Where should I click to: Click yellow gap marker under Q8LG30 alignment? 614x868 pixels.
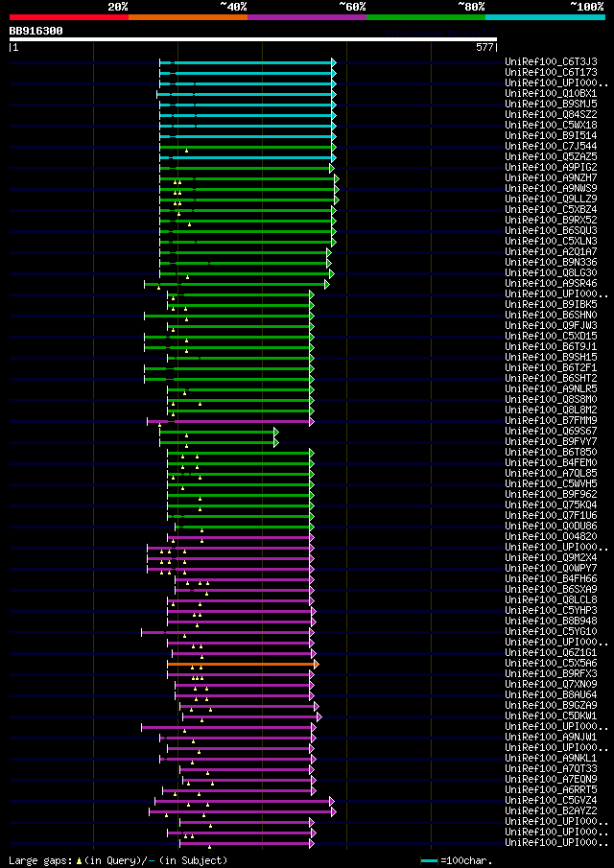[188, 277]
